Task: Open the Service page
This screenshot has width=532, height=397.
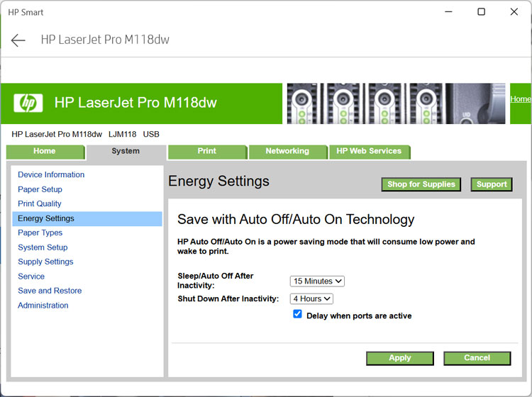Action: [x=31, y=276]
